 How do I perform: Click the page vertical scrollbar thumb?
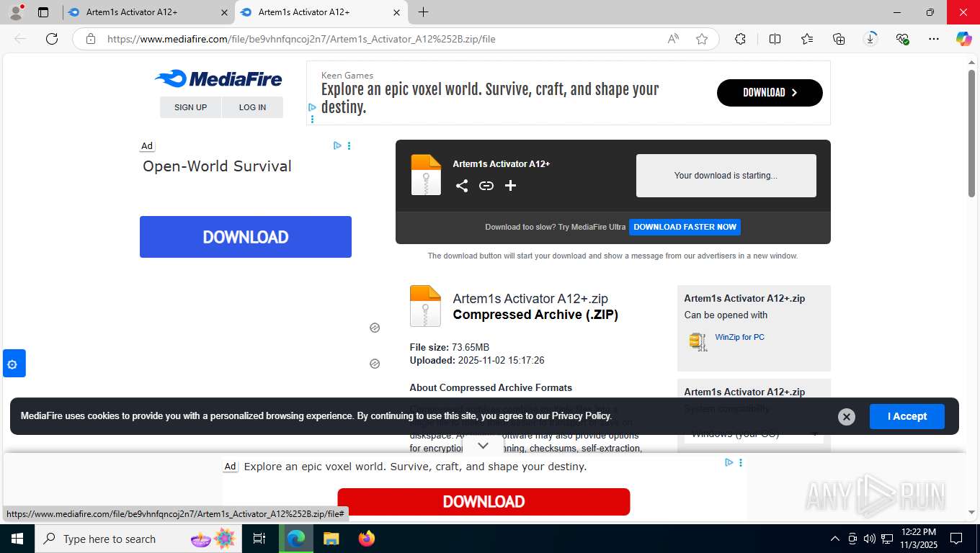971,133
